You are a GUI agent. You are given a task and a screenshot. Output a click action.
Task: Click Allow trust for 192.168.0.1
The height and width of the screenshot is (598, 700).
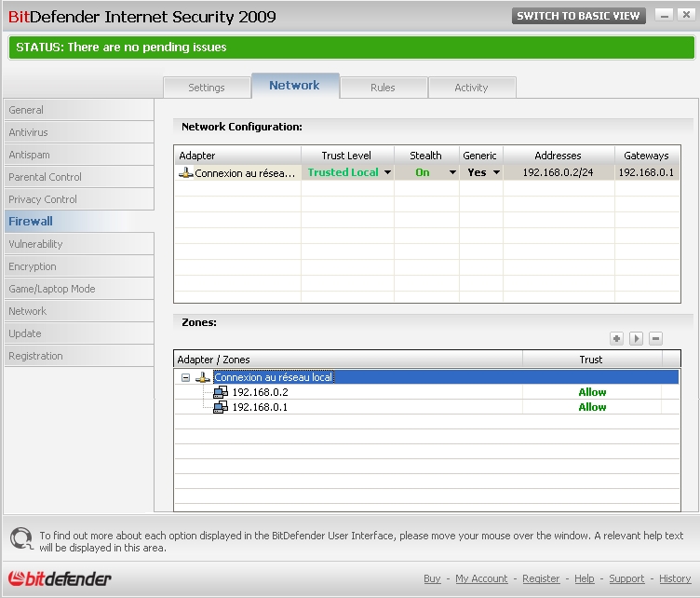(592, 407)
